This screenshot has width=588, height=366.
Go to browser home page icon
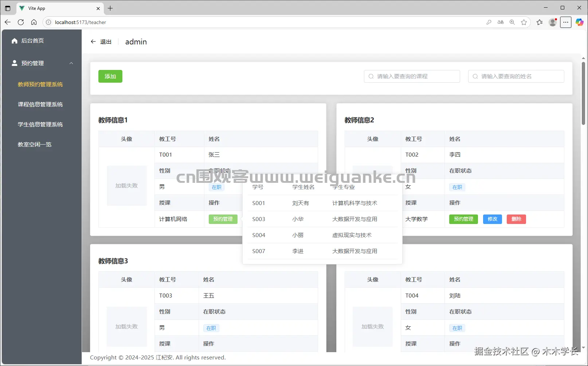point(34,22)
